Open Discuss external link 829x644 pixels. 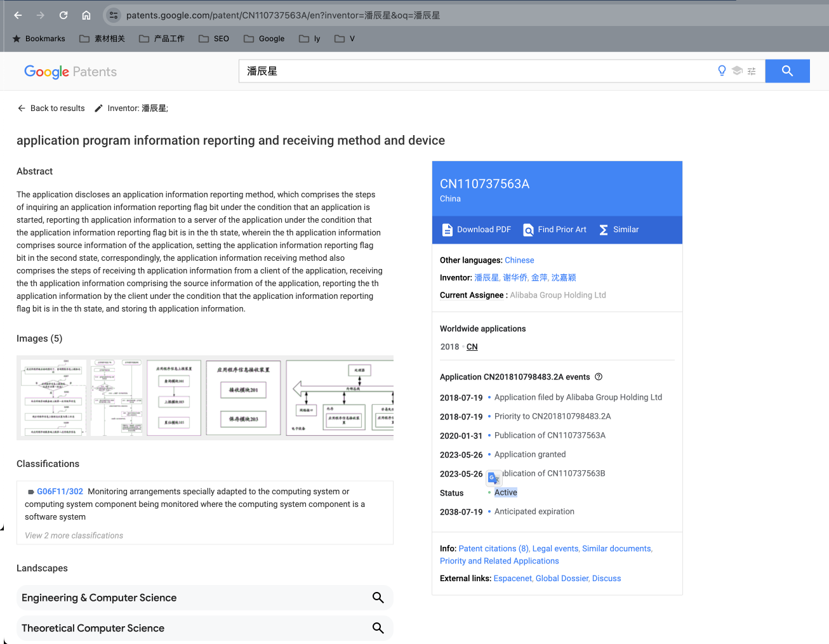point(607,579)
